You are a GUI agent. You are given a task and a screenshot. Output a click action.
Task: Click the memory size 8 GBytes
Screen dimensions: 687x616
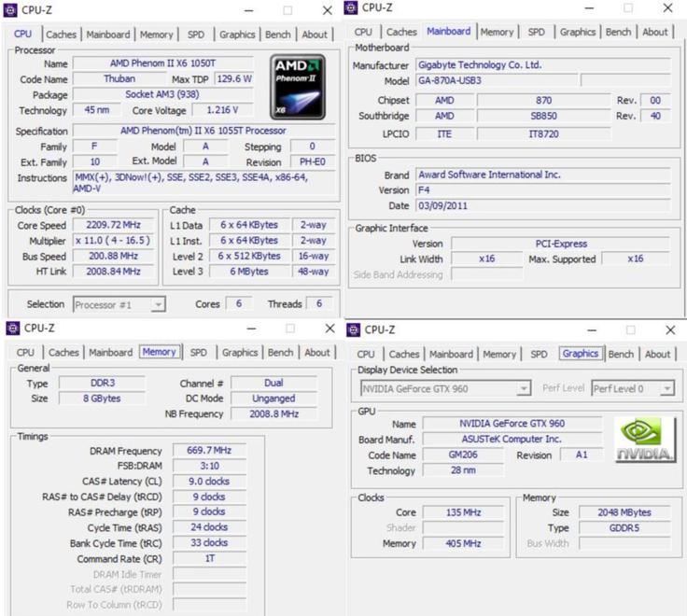click(102, 399)
